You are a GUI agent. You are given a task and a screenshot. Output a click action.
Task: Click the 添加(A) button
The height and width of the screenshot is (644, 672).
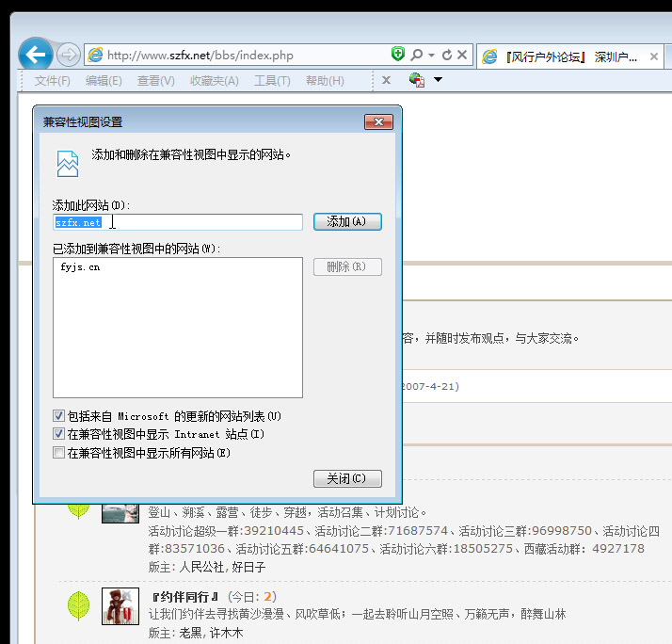pyautogui.click(x=347, y=221)
